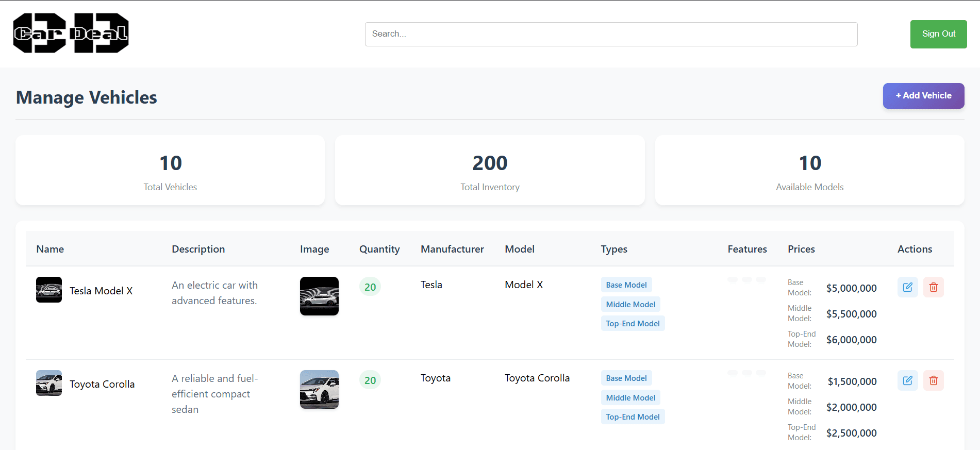This screenshot has width=980, height=450.
Task: Click the Tesla row Middle Model tag
Action: pos(630,304)
